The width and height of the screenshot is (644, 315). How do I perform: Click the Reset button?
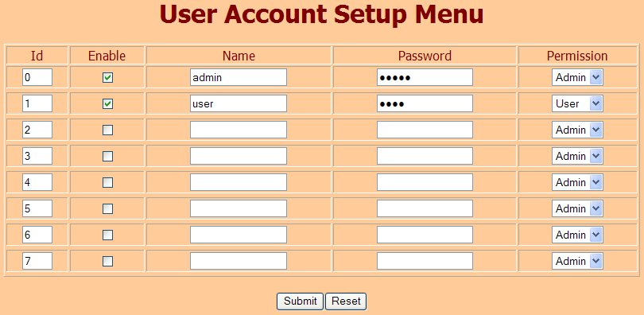(346, 301)
